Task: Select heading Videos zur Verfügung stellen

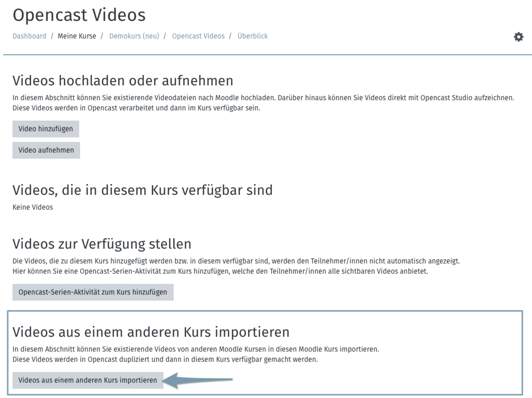Action: (102, 244)
